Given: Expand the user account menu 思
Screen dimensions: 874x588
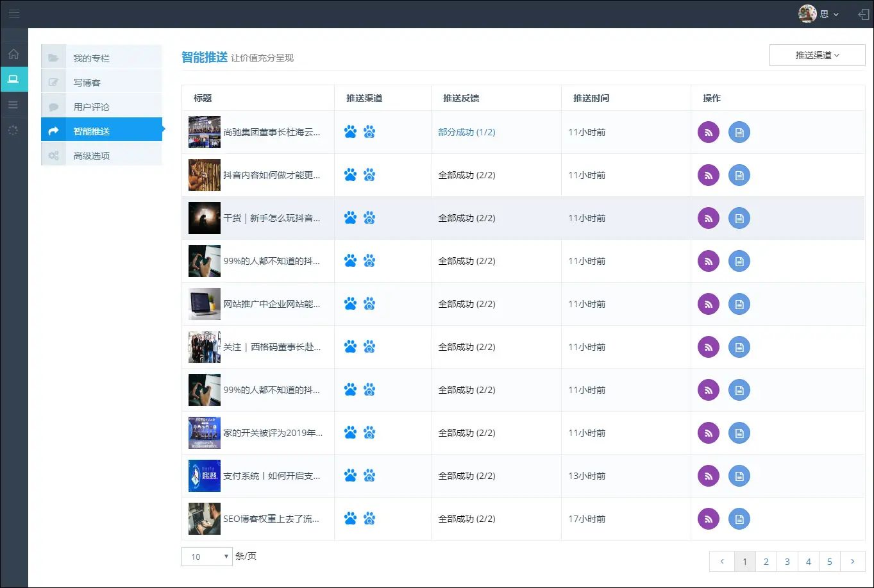Looking at the screenshot, I should (819, 14).
